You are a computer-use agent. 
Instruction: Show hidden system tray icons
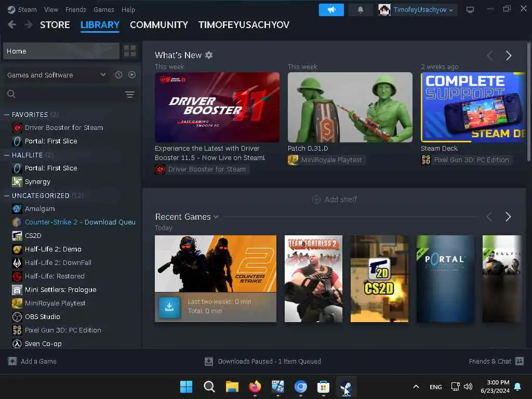[x=416, y=387]
